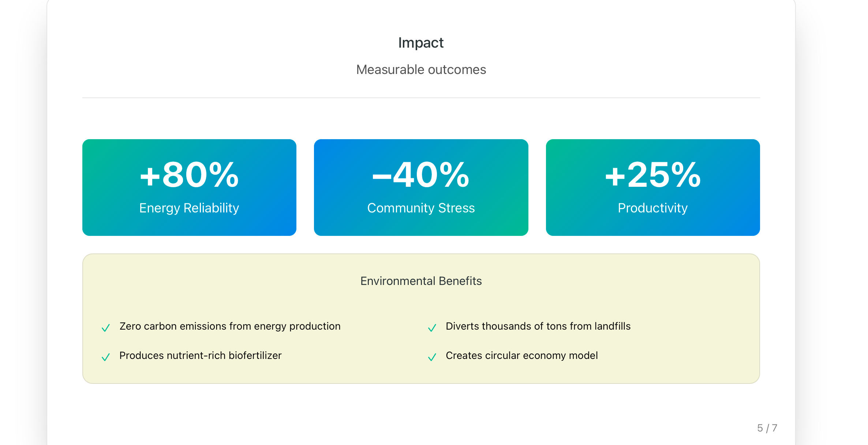
Task: Click the Diverts thousands of tons text
Action: [538, 326]
